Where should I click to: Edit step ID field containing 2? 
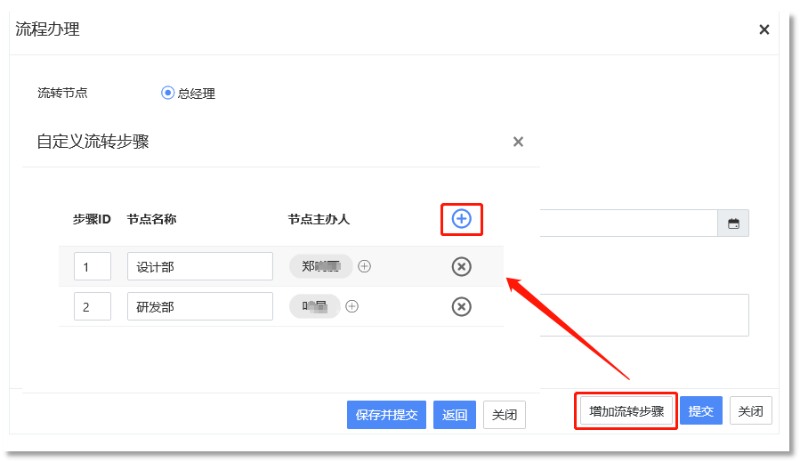click(92, 306)
